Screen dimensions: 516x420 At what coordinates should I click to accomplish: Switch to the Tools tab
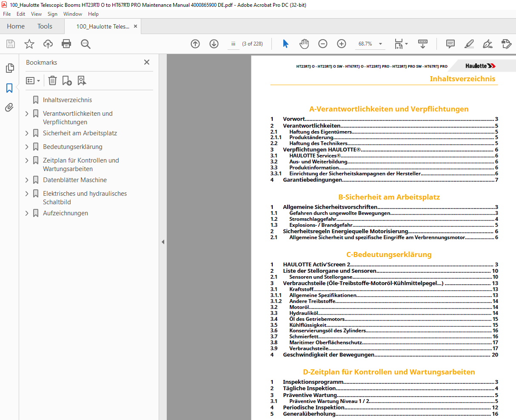point(45,26)
